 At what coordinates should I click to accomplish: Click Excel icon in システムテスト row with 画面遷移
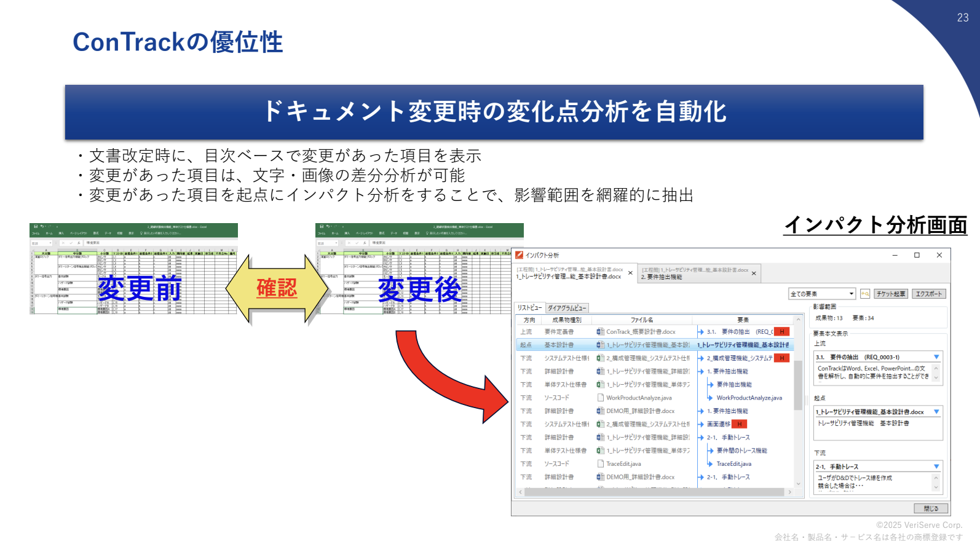click(x=600, y=424)
